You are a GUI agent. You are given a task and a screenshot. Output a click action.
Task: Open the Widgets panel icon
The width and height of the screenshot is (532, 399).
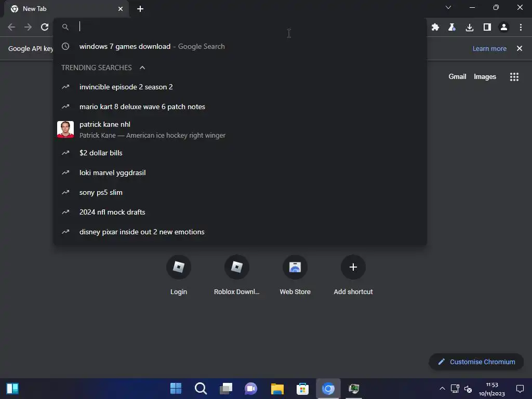12,389
